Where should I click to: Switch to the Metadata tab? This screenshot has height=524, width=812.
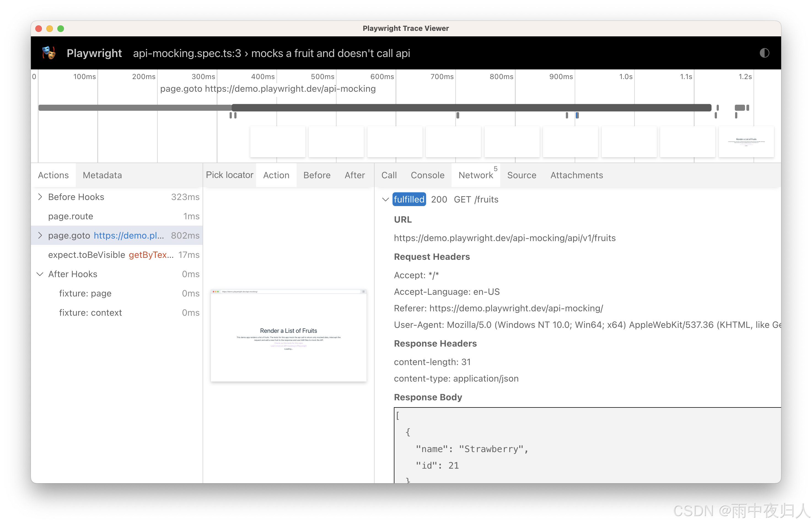point(102,175)
